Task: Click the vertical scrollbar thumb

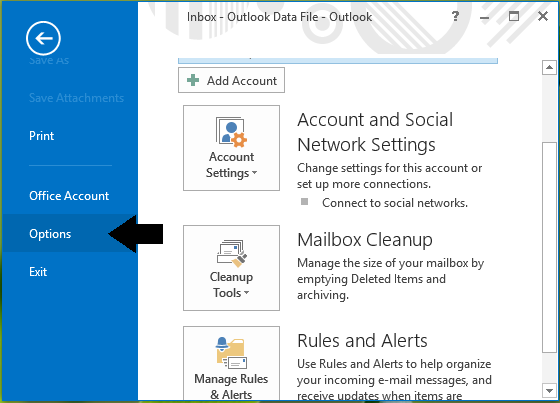Action: [549, 248]
